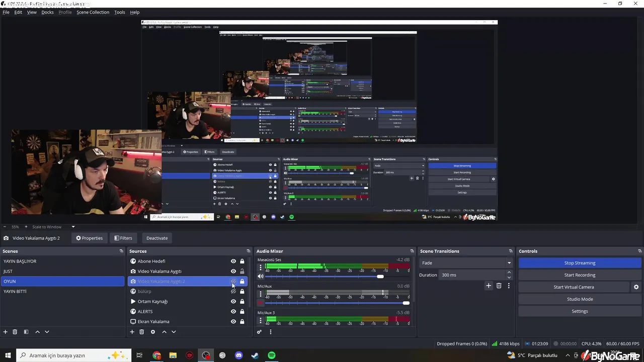The width and height of the screenshot is (644, 362).
Task: Open Audio Mixer three-dot menu at bottom
Action: pyautogui.click(x=270, y=332)
